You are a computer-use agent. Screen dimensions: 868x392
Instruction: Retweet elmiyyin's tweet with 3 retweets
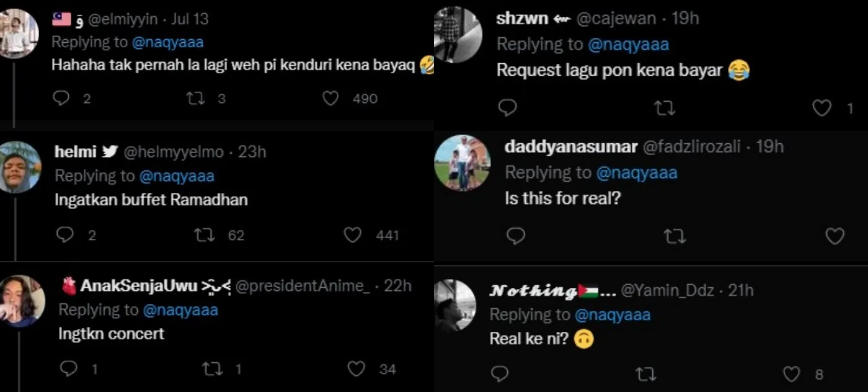coord(196,99)
